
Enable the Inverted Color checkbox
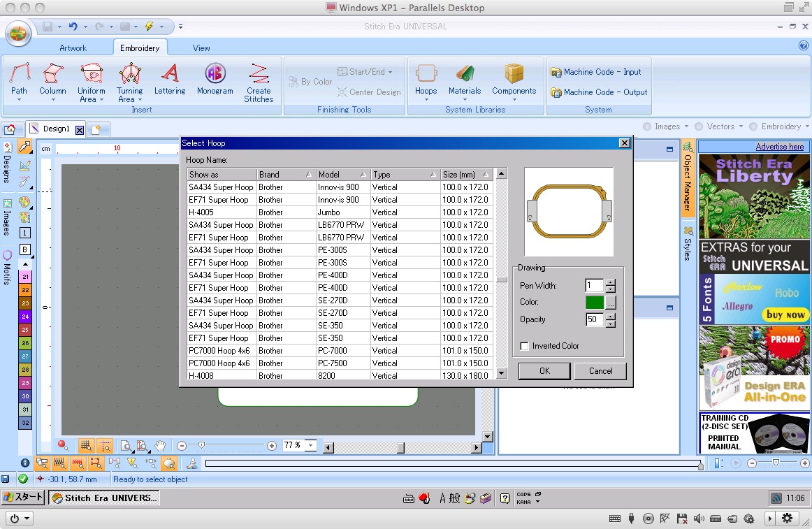coord(524,346)
